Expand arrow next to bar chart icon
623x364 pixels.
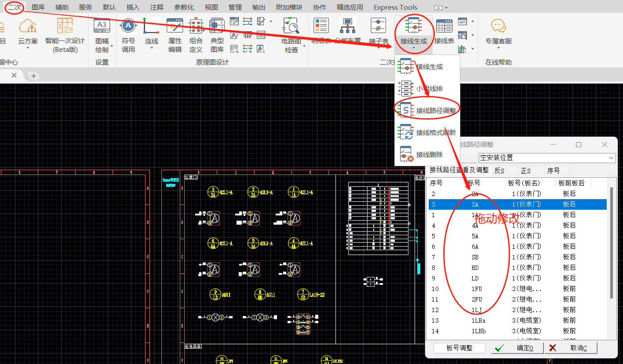pyautogui.click(x=473, y=49)
